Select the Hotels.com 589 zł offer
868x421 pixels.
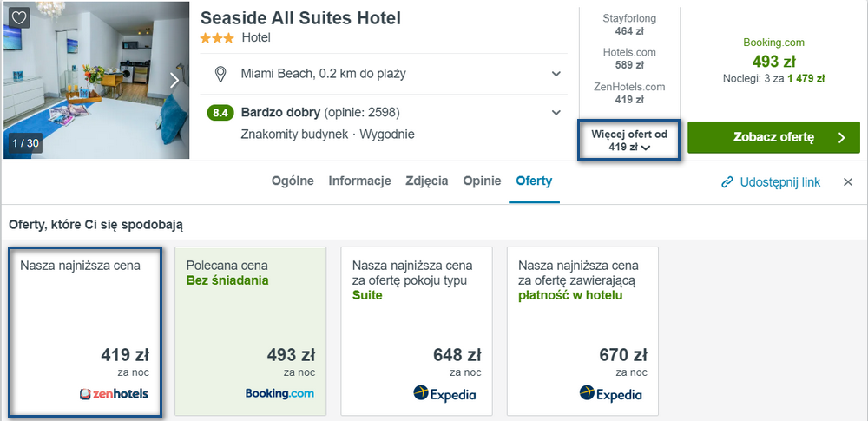point(628,59)
